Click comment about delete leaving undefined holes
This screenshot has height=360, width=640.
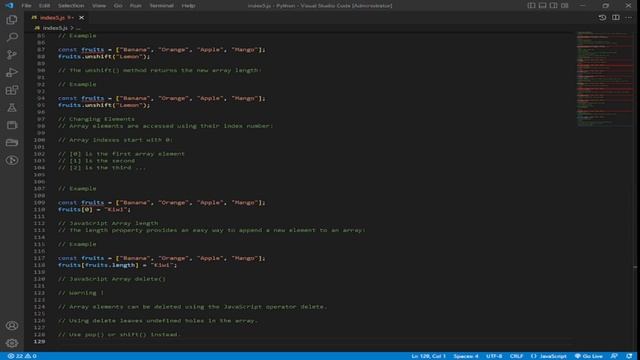coord(158,320)
